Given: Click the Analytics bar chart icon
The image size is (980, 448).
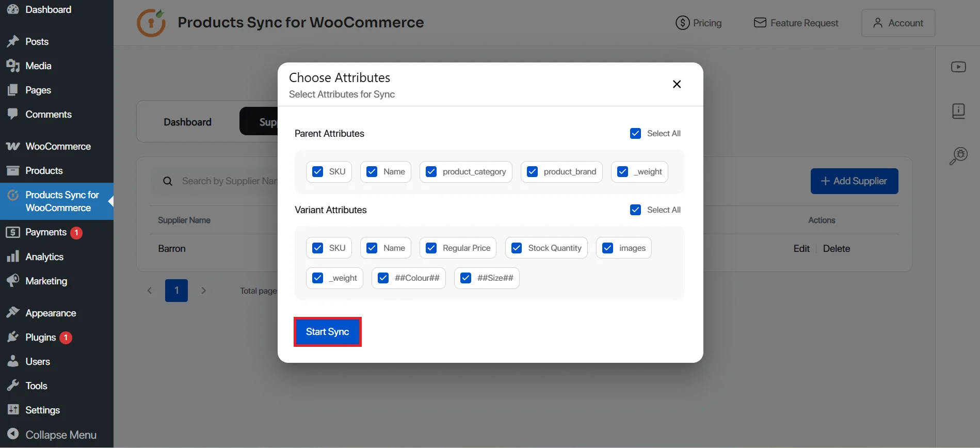Looking at the screenshot, I should pyautogui.click(x=13, y=257).
